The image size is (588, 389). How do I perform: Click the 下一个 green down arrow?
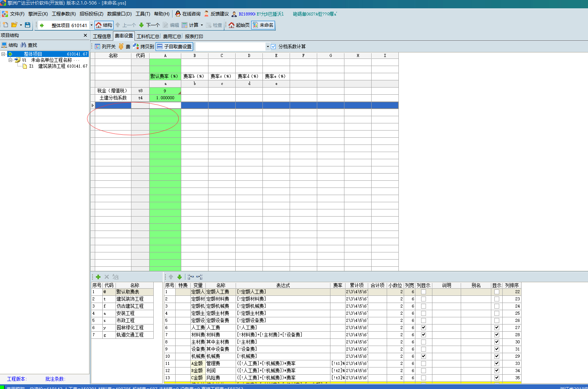point(142,25)
